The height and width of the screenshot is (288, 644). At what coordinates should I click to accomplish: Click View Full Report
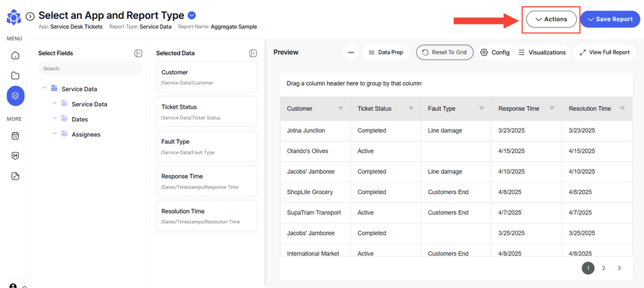point(604,53)
